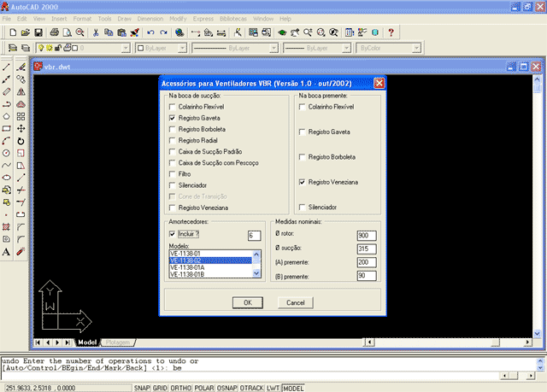Image resolution: width=547 pixels, height=392 pixels.
Task: Click the Help question mark icon
Action: point(391,33)
